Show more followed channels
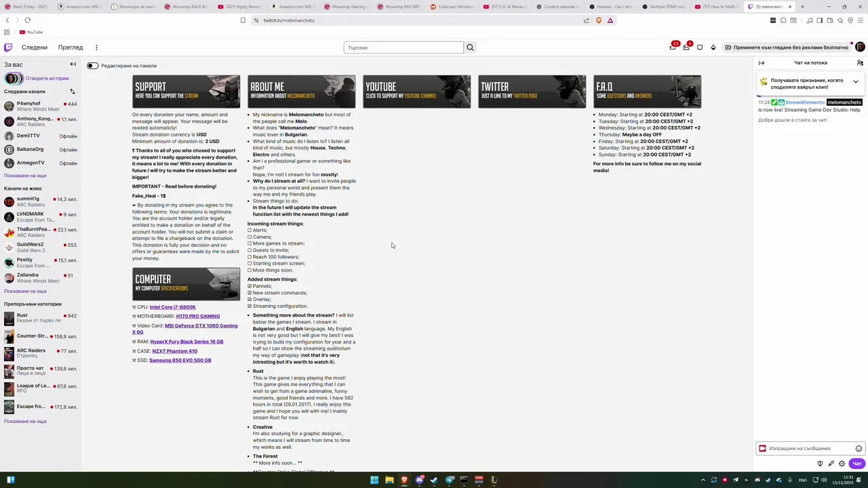The image size is (868, 488). 25,176
